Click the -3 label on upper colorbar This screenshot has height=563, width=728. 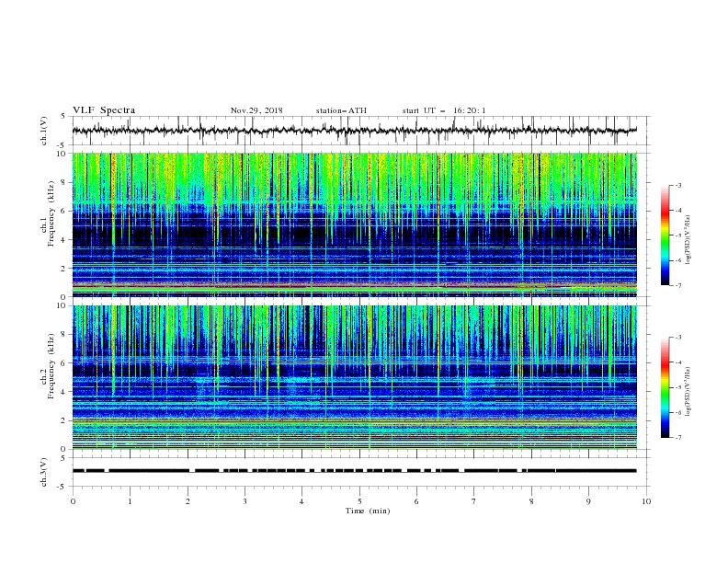(677, 185)
